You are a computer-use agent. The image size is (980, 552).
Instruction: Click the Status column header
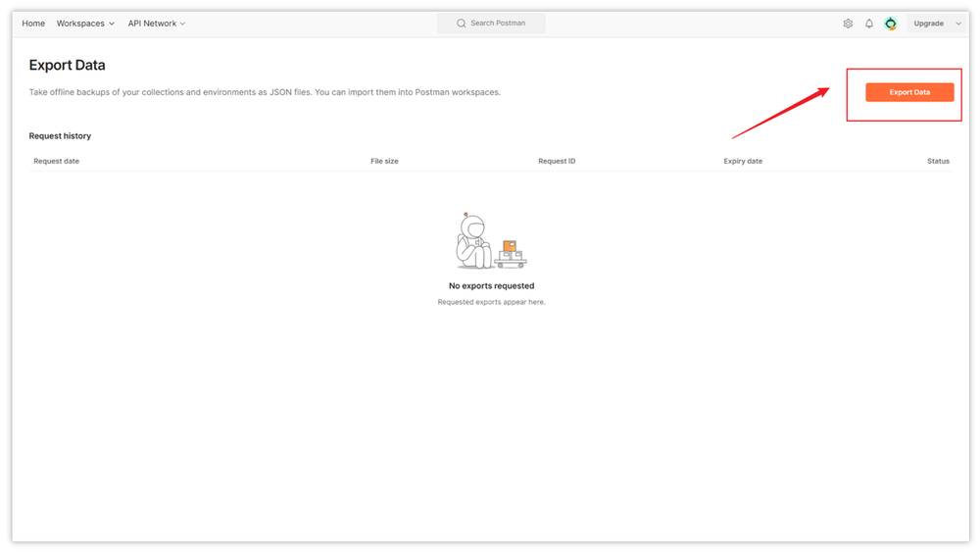[x=938, y=161]
